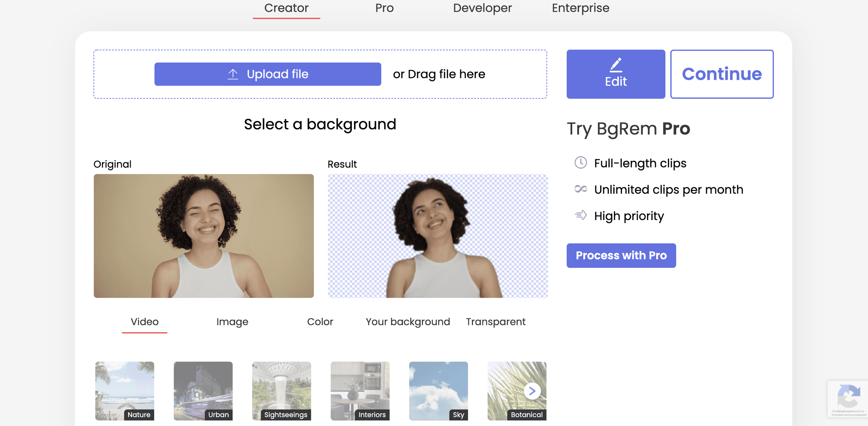868x426 pixels.
Task: Click the 'Result' label
Action: pyautogui.click(x=342, y=164)
